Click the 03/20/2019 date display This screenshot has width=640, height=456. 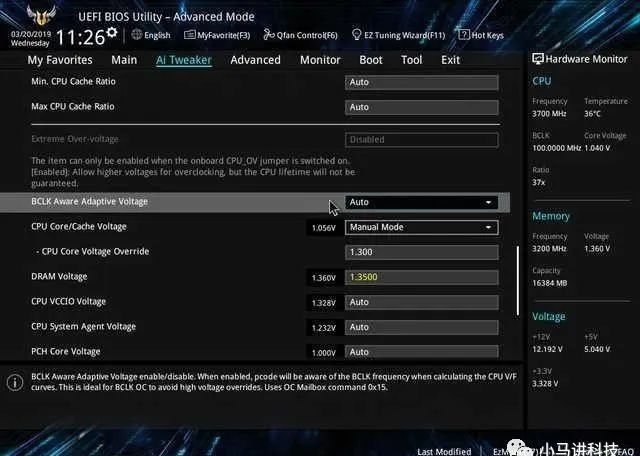[31, 34]
